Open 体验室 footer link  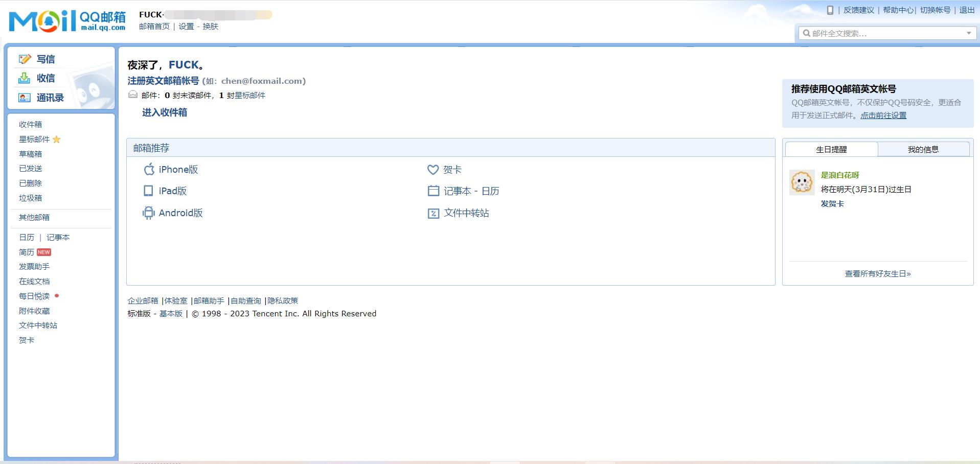[x=176, y=300]
